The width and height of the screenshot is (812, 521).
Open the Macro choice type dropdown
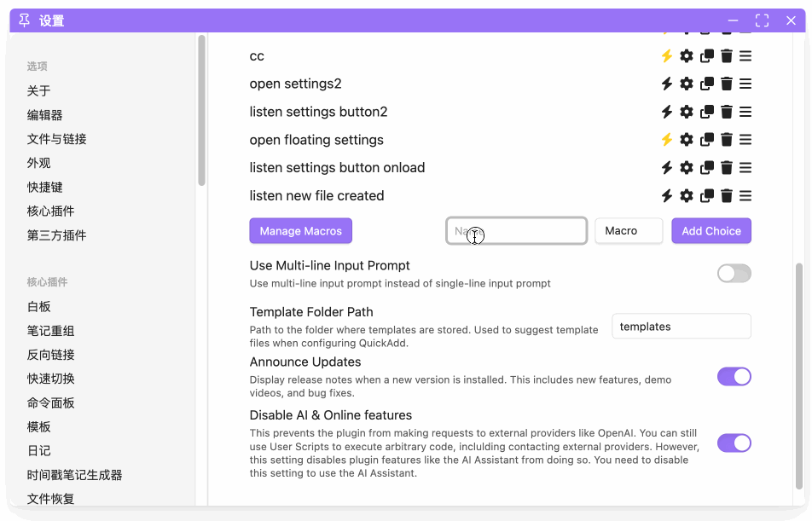(629, 231)
